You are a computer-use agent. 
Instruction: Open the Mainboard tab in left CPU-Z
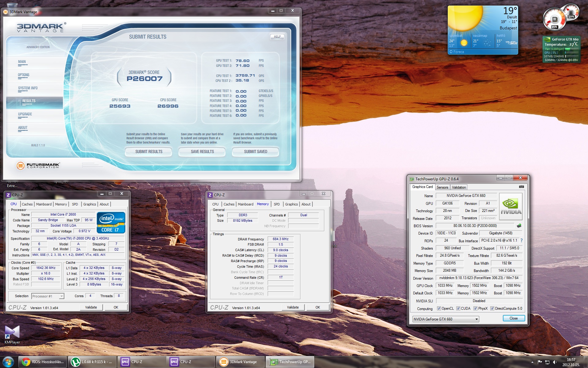pyautogui.click(x=44, y=204)
